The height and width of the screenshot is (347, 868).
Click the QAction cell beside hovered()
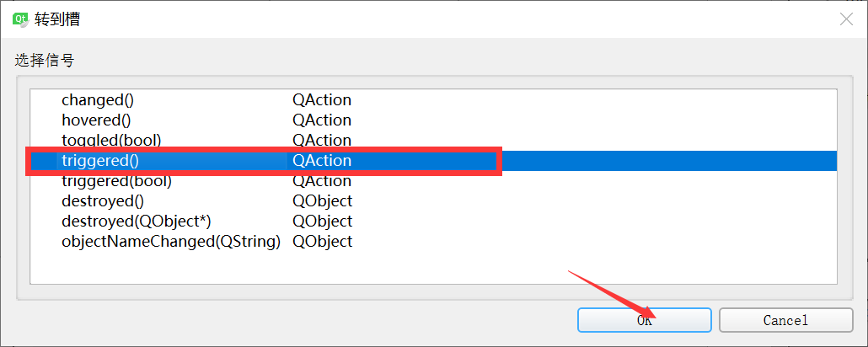point(322,120)
